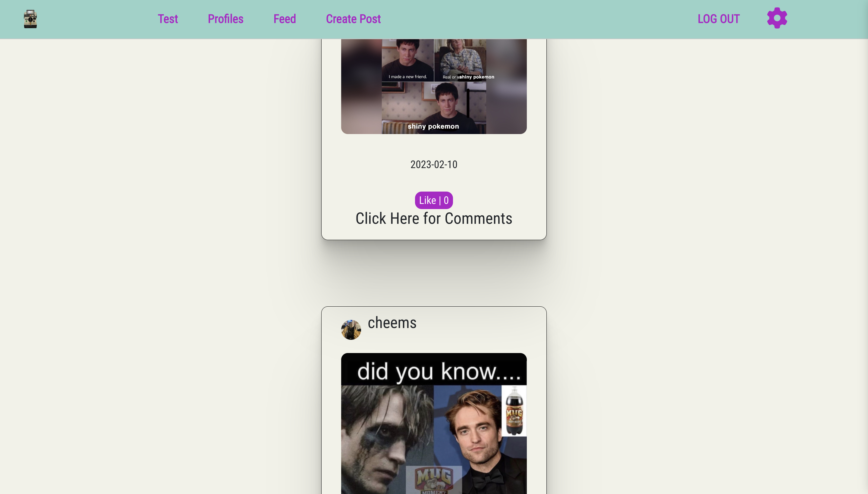Open settings via the purple gear icon
The height and width of the screenshot is (494, 868).
click(777, 18)
